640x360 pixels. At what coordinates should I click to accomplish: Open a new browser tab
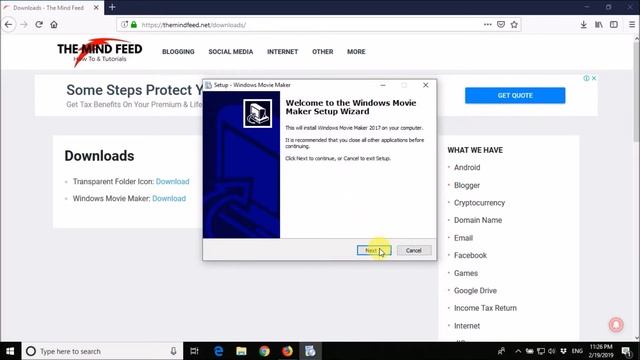click(112, 7)
